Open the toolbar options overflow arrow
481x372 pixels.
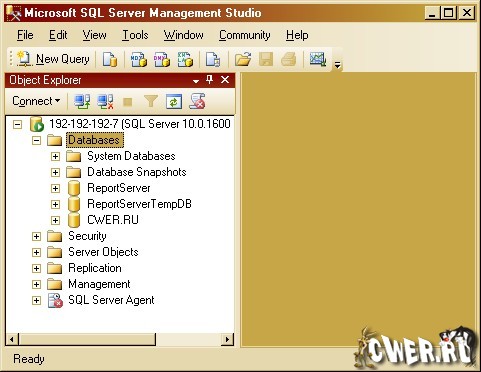(337, 64)
